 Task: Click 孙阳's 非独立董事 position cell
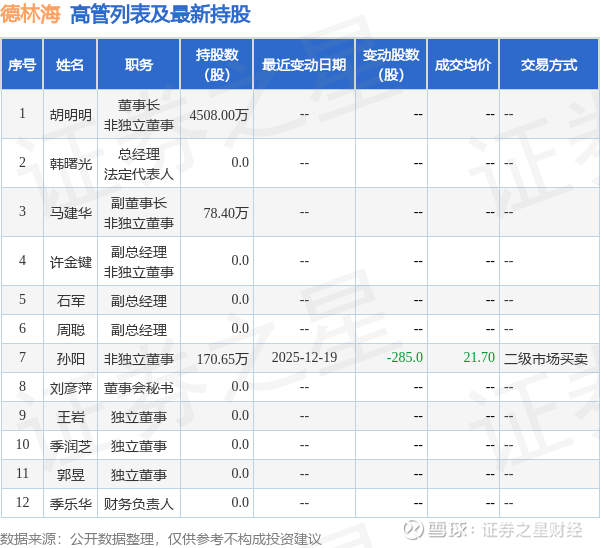(139, 359)
